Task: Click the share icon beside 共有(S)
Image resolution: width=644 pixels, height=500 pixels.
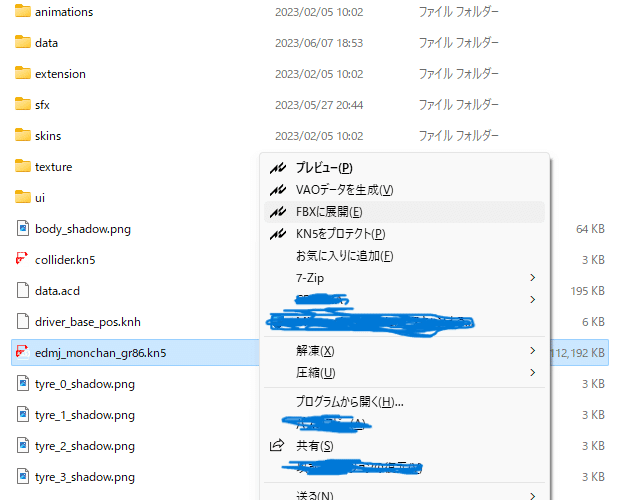Action: 277,445
